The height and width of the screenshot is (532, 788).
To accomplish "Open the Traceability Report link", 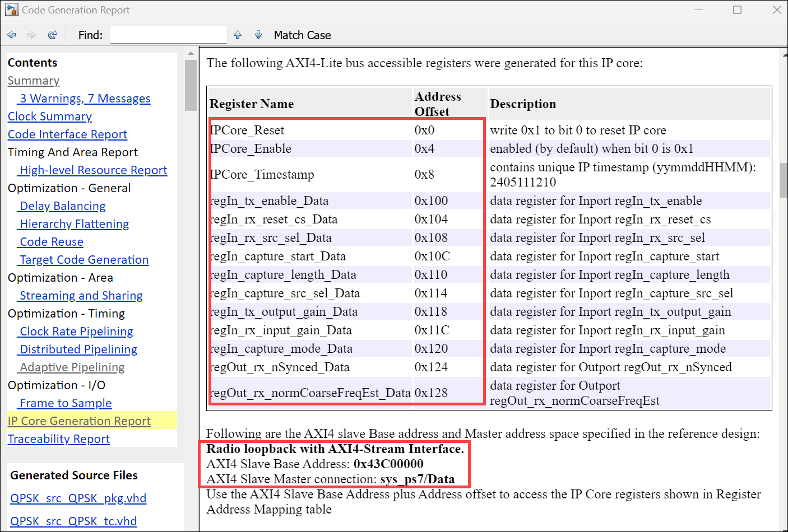I will point(59,439).
